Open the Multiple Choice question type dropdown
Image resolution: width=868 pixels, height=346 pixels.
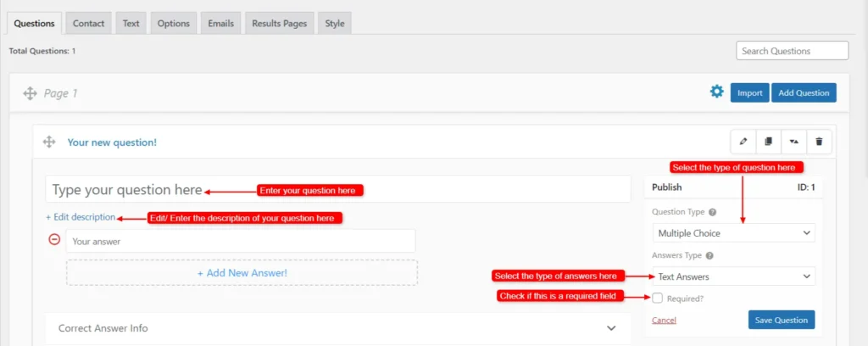tap(733, 232)
